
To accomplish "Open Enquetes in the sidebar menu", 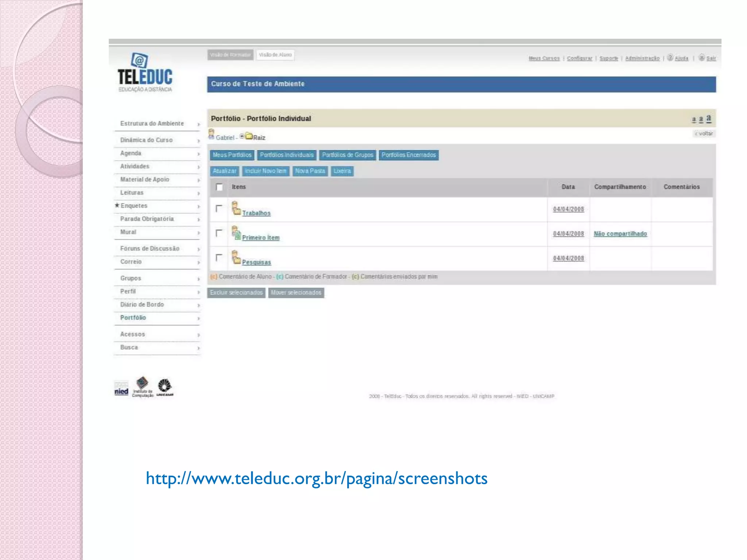I will click(134, 206).
